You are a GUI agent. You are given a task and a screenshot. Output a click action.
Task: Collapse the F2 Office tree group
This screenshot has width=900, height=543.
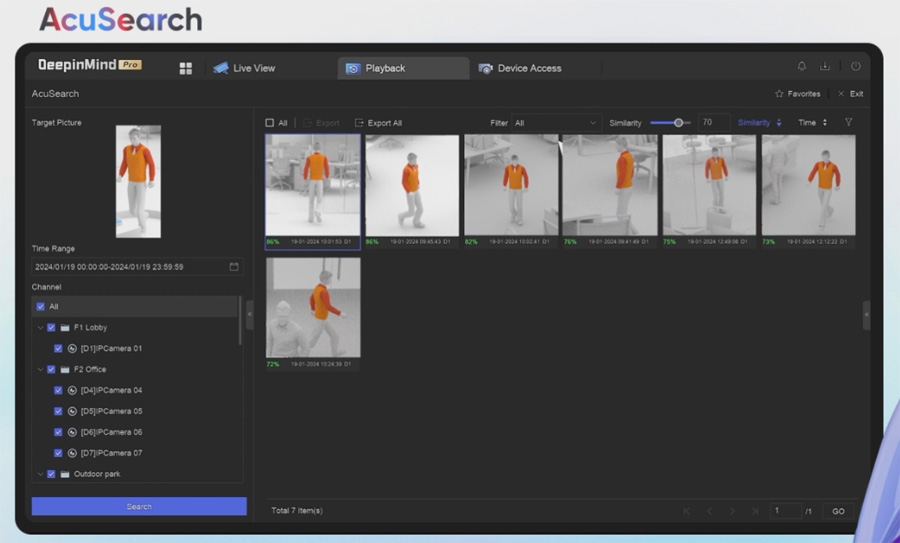40,369
